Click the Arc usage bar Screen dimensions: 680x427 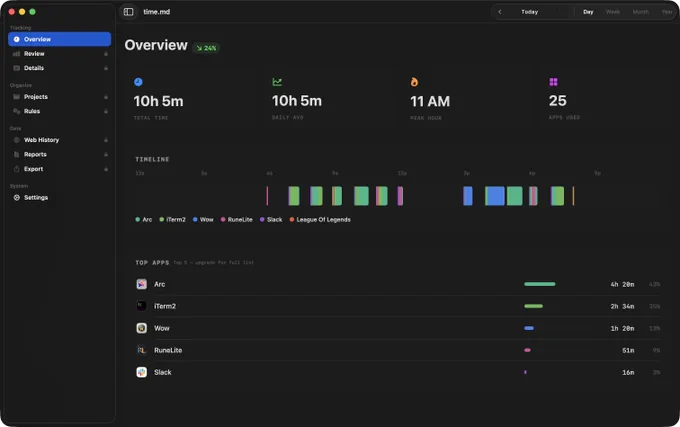point(539,284)
